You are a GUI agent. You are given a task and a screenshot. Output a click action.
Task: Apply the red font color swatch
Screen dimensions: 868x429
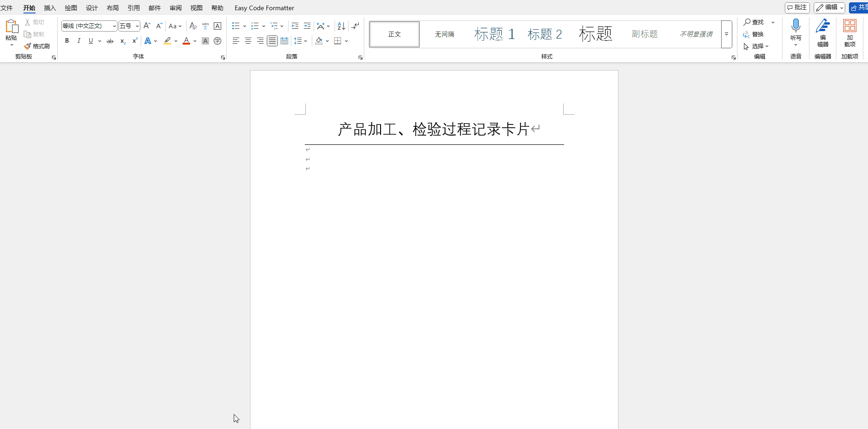[186, 41]
